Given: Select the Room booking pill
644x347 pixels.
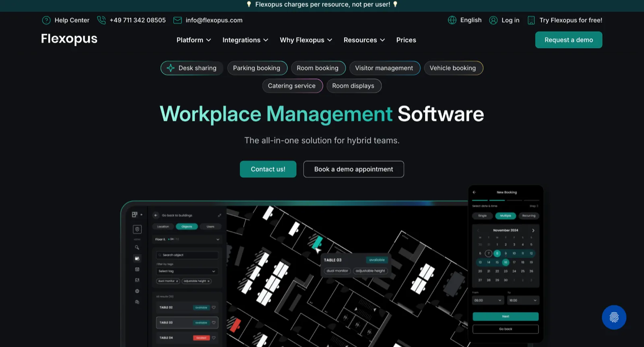Looking at the screenshot, I should (x=318, y=68).
